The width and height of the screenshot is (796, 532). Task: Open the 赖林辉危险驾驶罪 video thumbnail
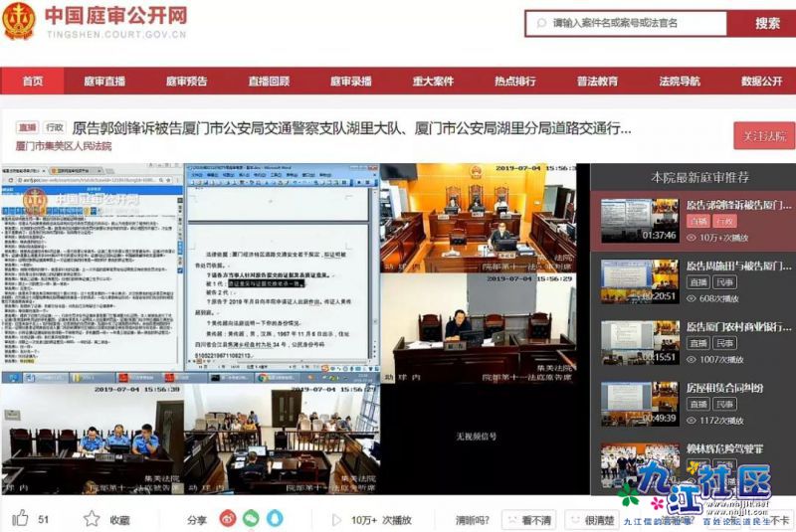640,465
